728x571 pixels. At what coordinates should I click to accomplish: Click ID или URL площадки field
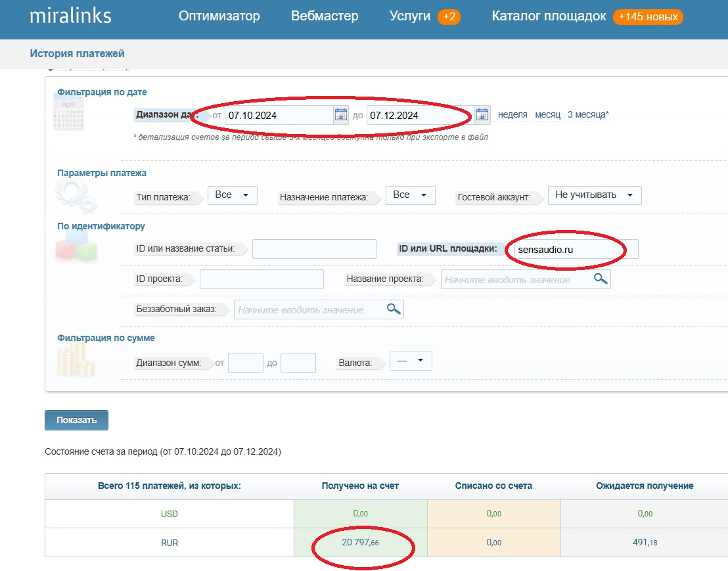click(576, 249)
